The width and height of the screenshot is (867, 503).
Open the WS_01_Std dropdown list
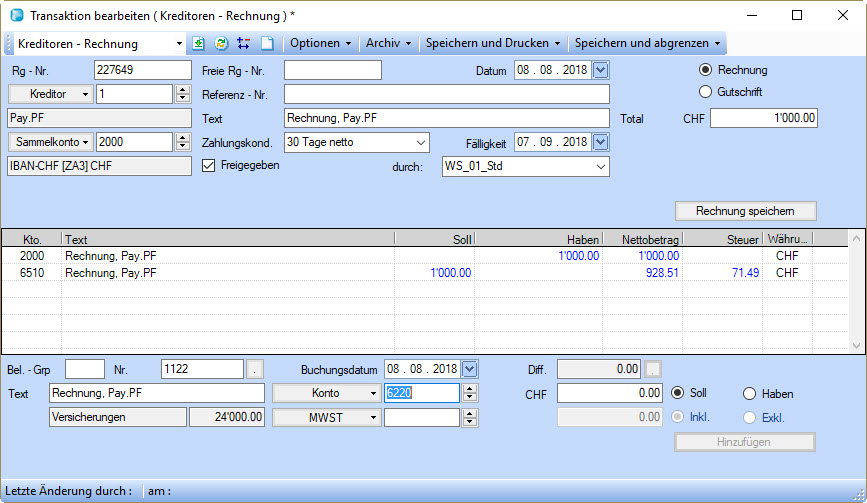click(x=599, y=166)
